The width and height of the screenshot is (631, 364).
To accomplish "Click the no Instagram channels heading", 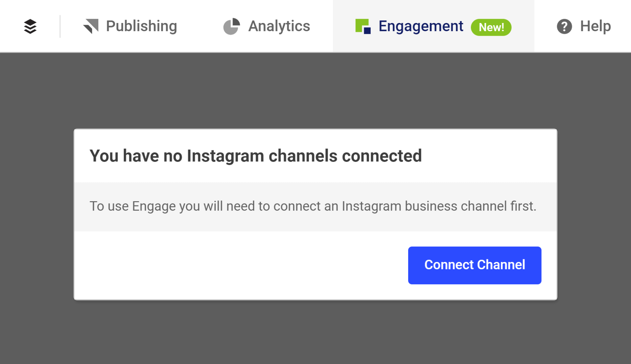I will pyautogui.click(x=256, y=156).
